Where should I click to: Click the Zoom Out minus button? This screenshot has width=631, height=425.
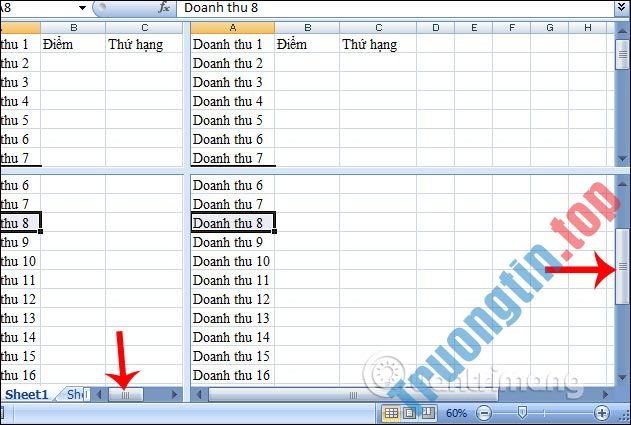[x=485, y=413]
